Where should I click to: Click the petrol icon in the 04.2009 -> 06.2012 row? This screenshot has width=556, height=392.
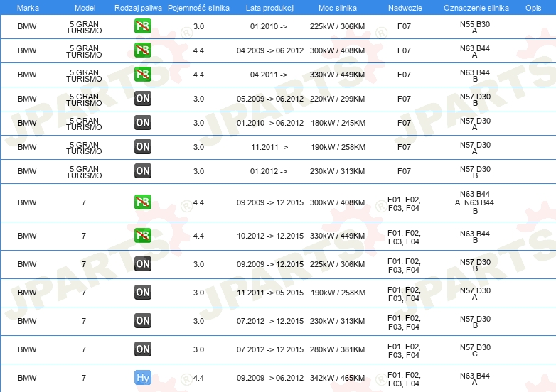pyautogui.click(x=142, y=50)
